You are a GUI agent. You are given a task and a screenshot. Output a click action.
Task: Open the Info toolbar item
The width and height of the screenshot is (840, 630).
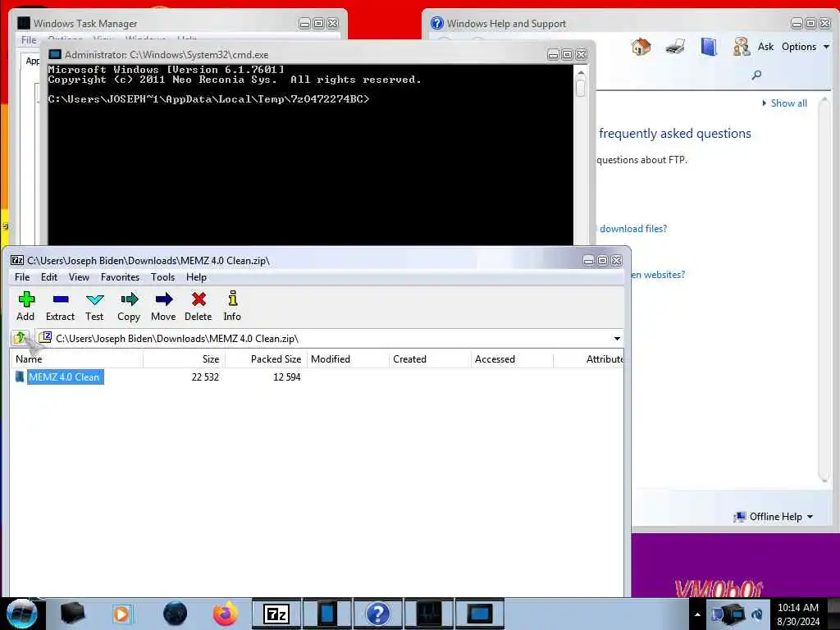[x=232, y=306]
